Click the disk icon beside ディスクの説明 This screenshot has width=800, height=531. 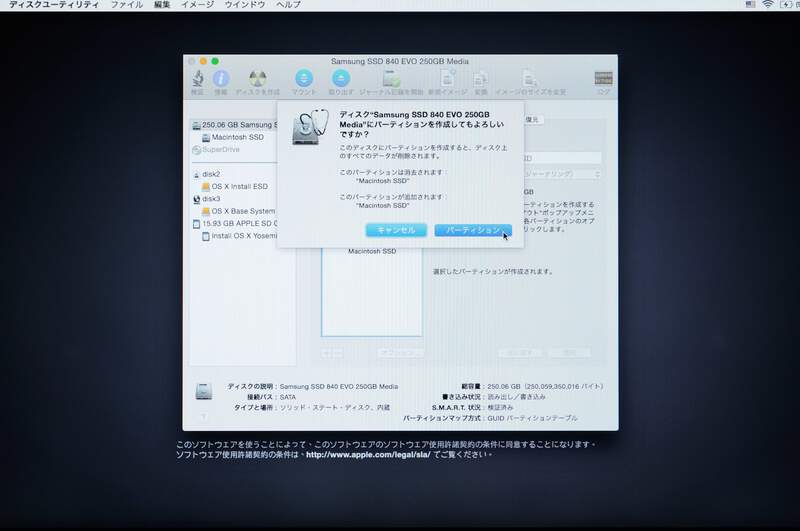tap(204, 391)
